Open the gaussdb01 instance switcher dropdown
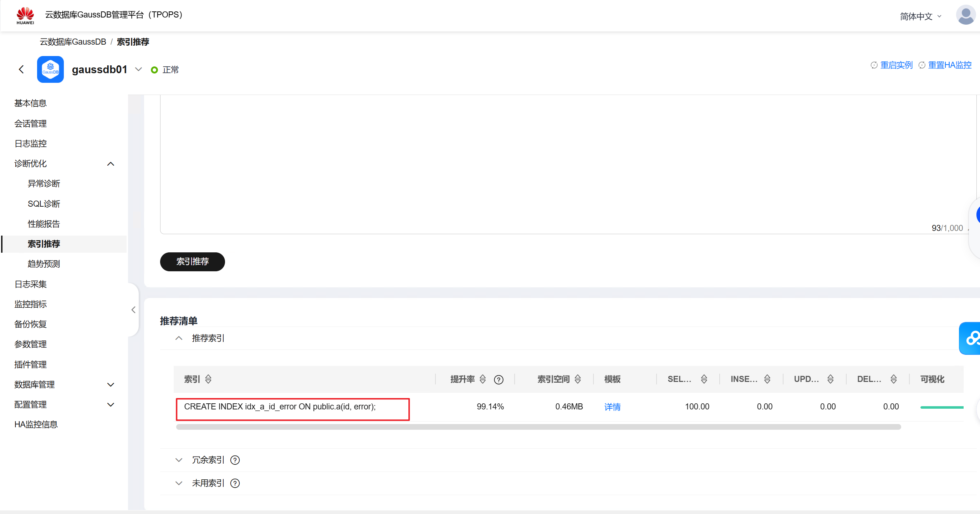The image size is (980, 514). [138, 69]
